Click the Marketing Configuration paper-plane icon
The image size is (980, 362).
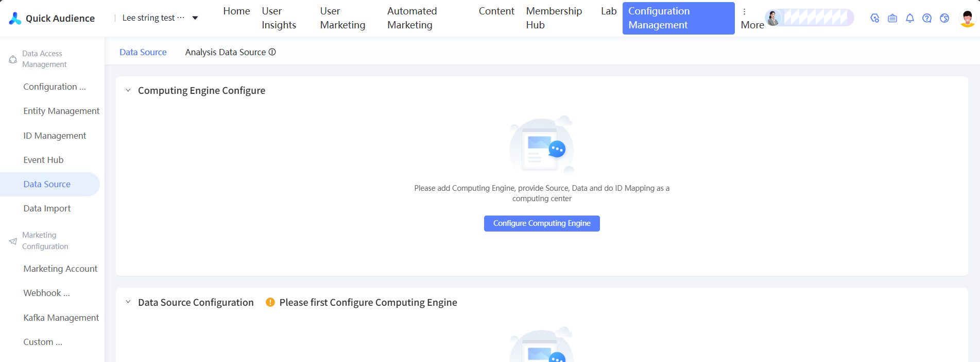[x=13, y=241]
